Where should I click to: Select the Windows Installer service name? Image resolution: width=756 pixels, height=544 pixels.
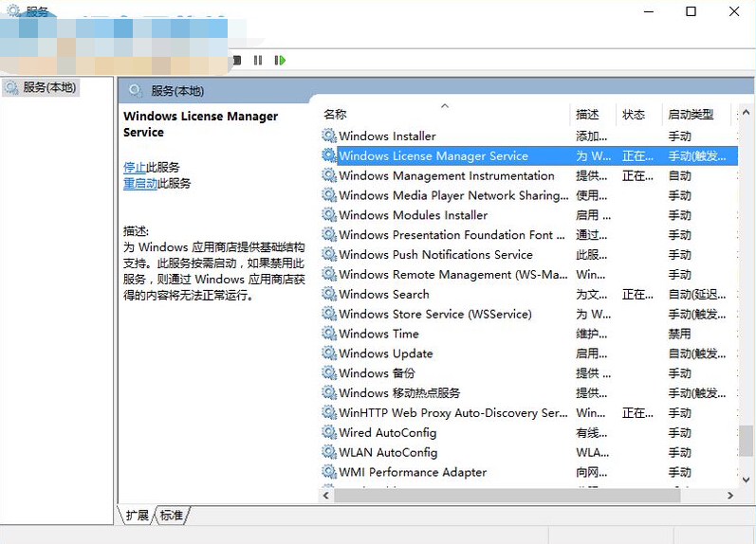click(387, 136)
